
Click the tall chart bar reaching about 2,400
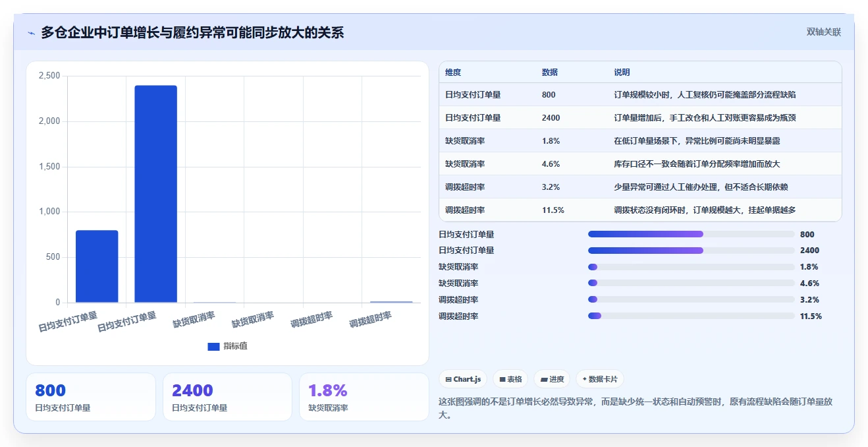coord(156,194)
